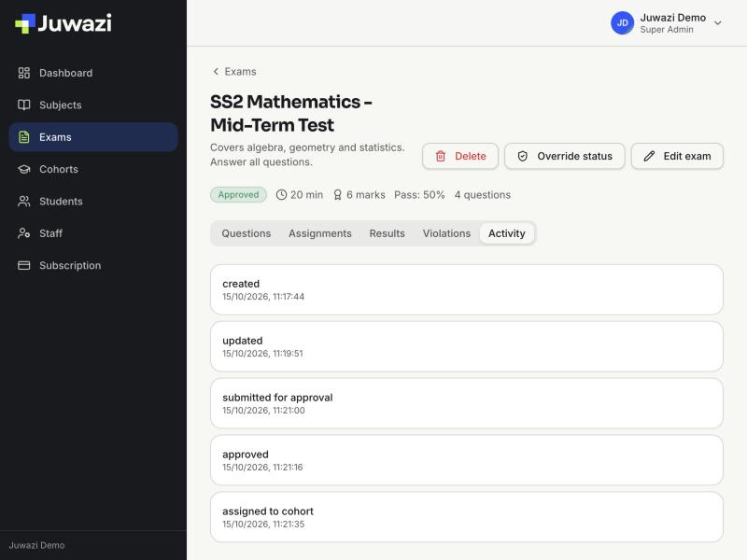Click the award icon beside 6 marks
This screenshot has height=560, width=747.
(337, 195)
